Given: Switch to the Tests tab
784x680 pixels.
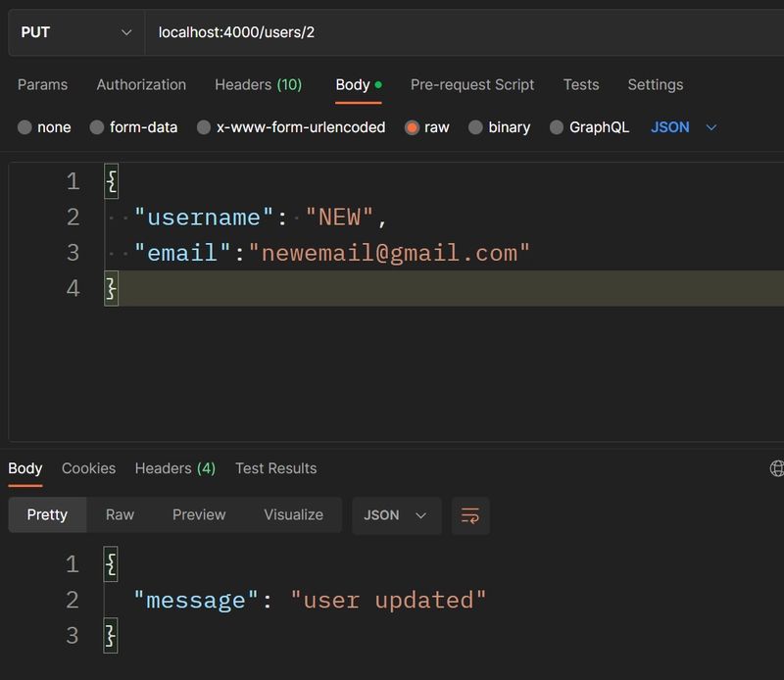Looking at the screenshot, I should [581, 84].
